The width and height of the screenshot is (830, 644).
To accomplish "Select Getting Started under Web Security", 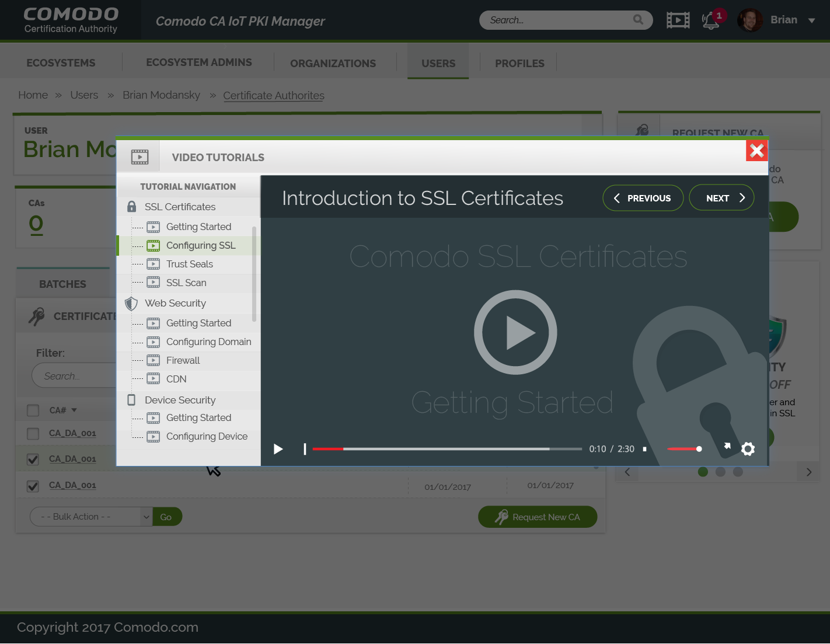I will tap(198, 323).
